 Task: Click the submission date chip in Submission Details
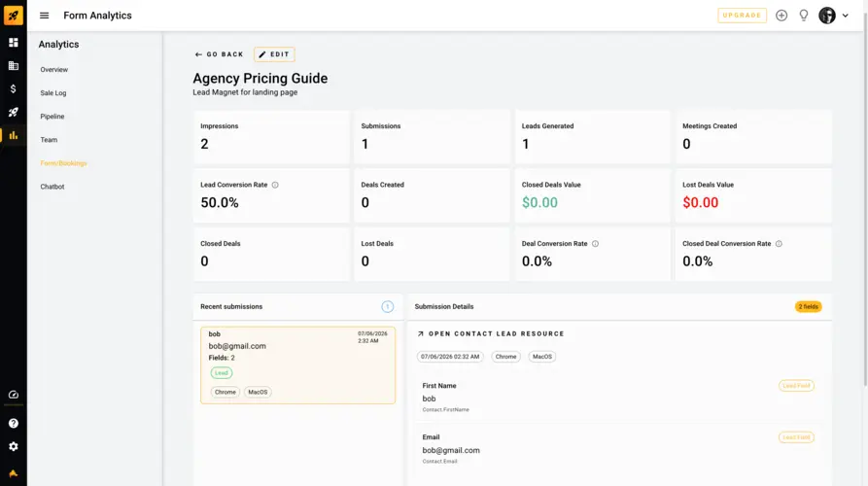point(450,357)
